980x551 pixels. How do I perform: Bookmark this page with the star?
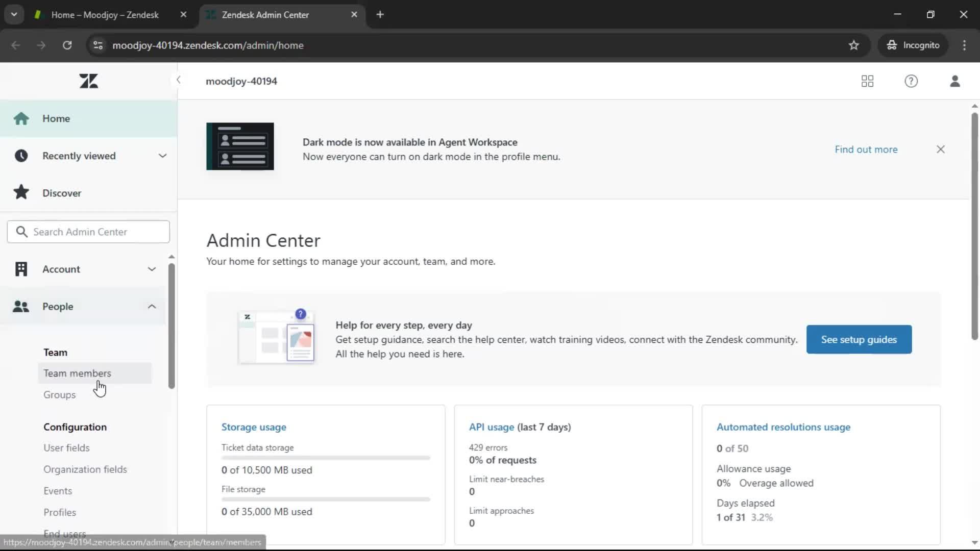(x=854, y=45)
